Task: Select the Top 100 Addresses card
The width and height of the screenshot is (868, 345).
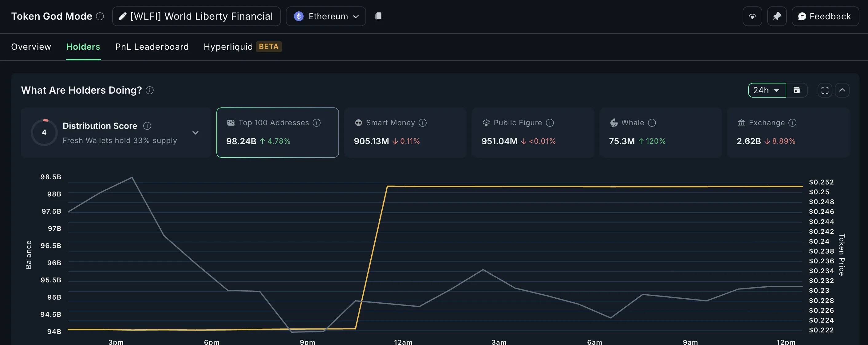Action: [x=278, y=133]
